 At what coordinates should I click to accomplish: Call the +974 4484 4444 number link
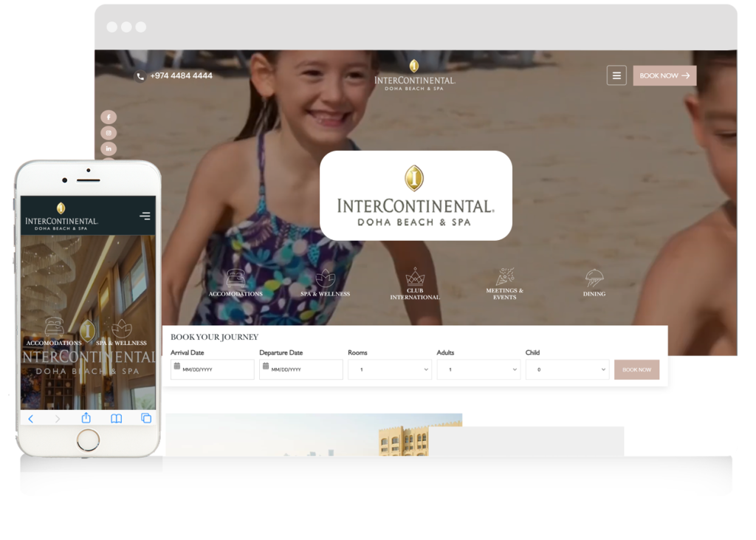(x=181, y=76)
